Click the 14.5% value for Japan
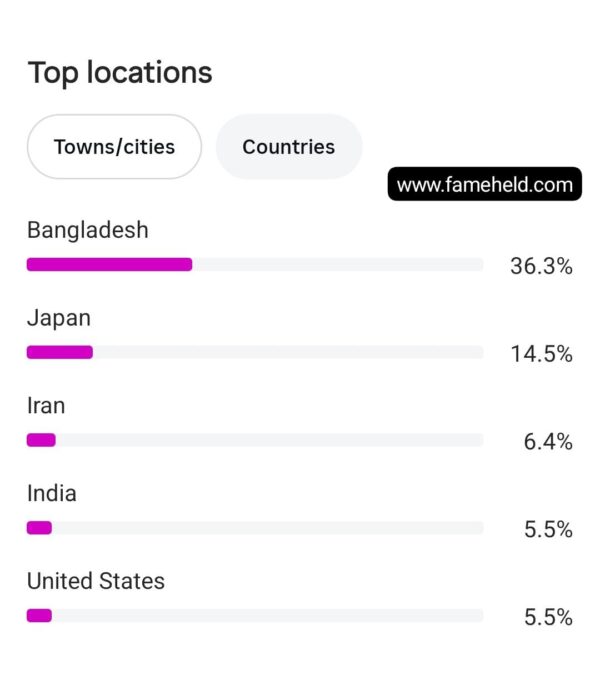 541,354
